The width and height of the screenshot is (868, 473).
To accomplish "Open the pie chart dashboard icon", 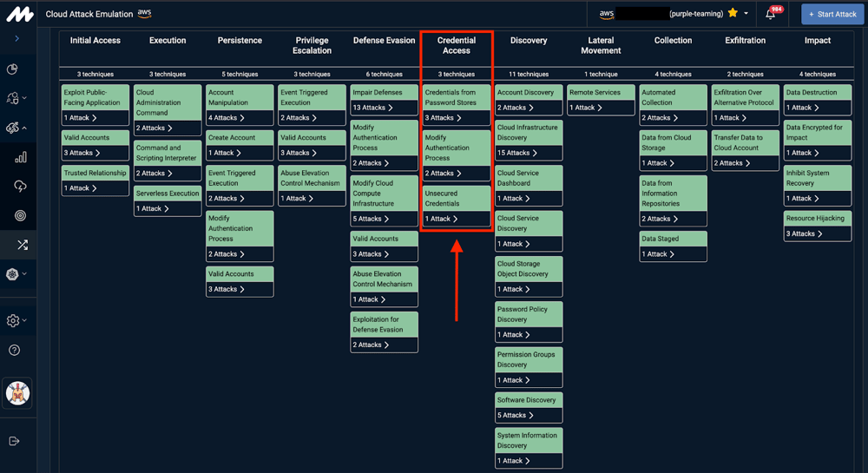I will (x=14, y=69).
